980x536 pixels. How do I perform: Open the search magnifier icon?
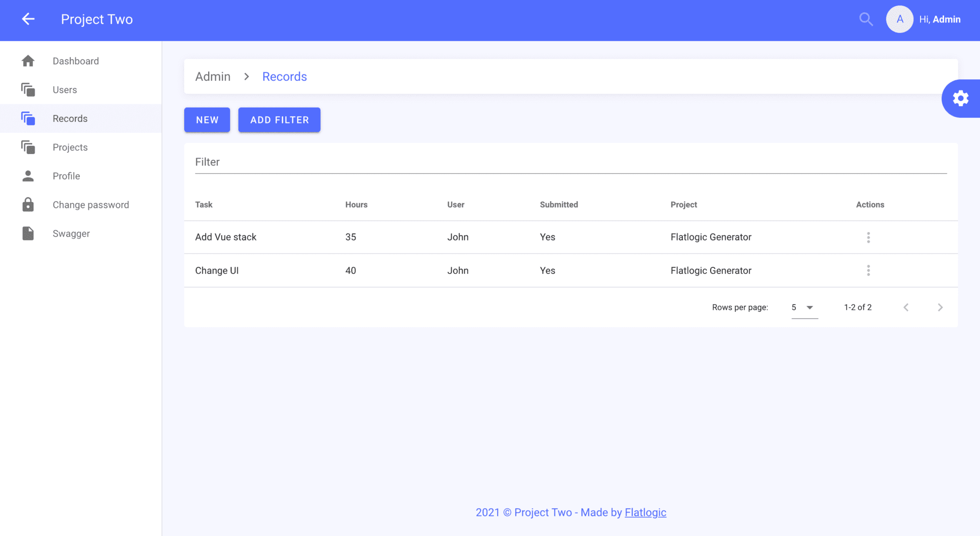(x=866, y=19)
